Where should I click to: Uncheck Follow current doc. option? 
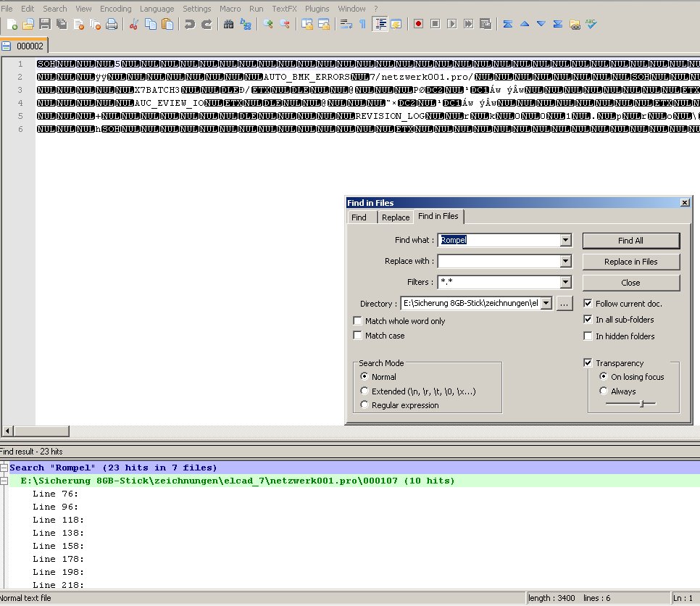[588, 303]
